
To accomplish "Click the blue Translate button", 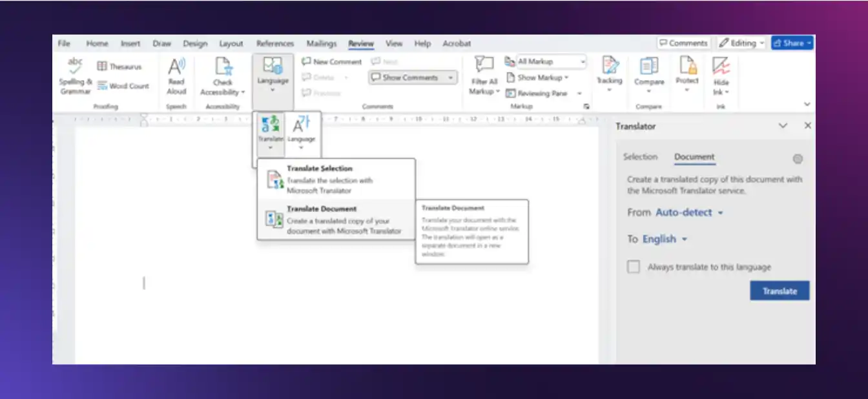I will (x=780, y=291).
